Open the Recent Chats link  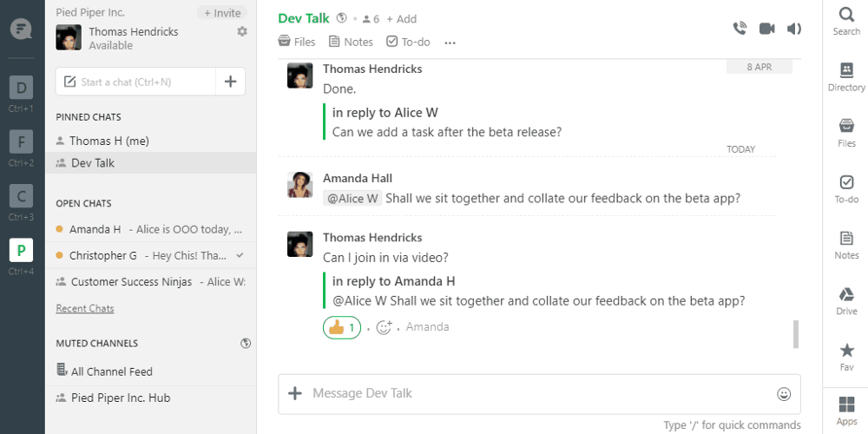85,308
